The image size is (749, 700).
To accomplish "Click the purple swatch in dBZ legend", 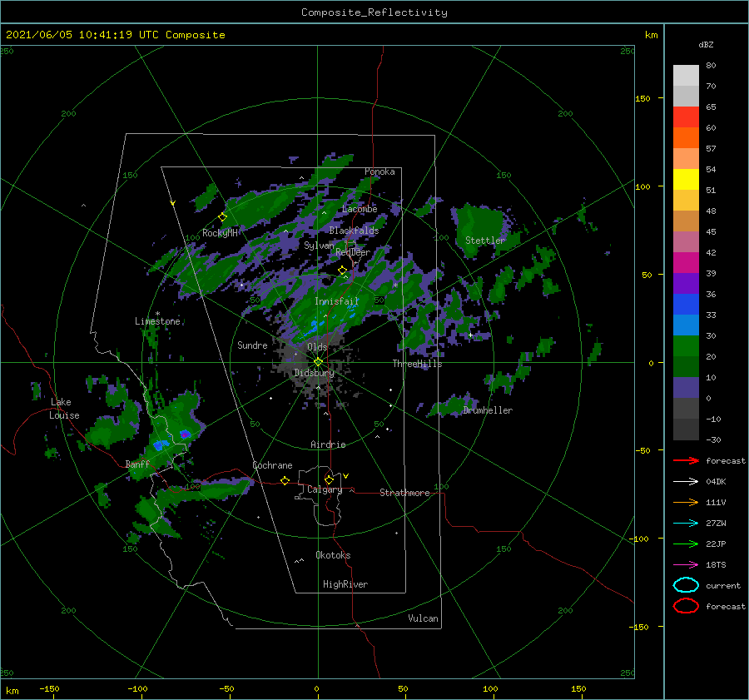I will [x=686, y=284].
